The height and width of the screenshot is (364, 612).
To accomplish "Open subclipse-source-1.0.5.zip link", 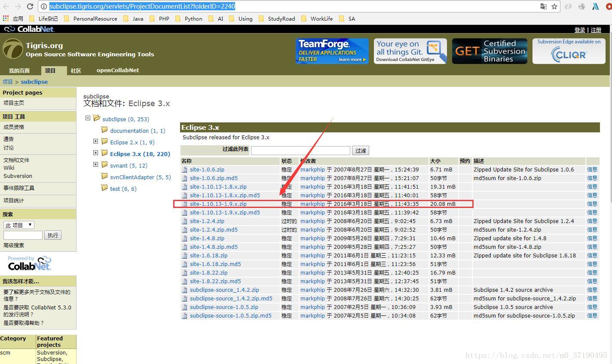I will click(224, 307).
